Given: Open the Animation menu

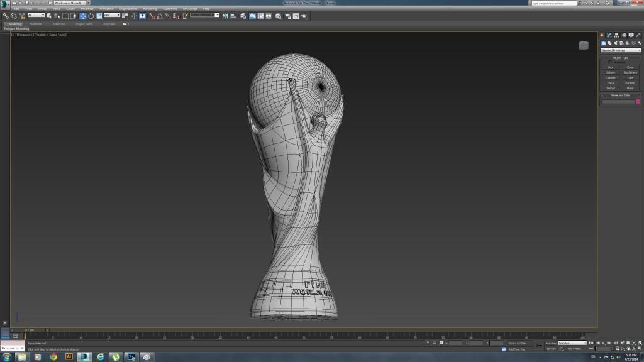Looking at the screenshot, I should pyautogui.click(x=106, y=9).
